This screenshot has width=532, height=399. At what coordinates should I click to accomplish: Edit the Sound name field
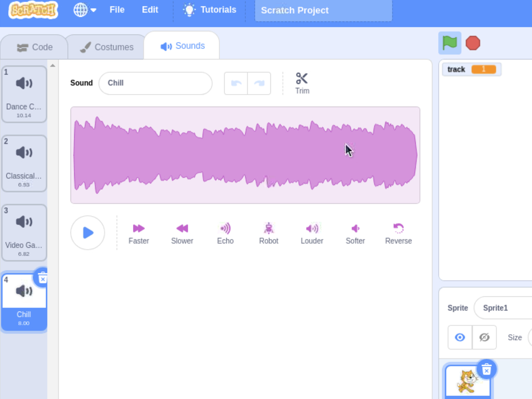[x=155, y=83]
